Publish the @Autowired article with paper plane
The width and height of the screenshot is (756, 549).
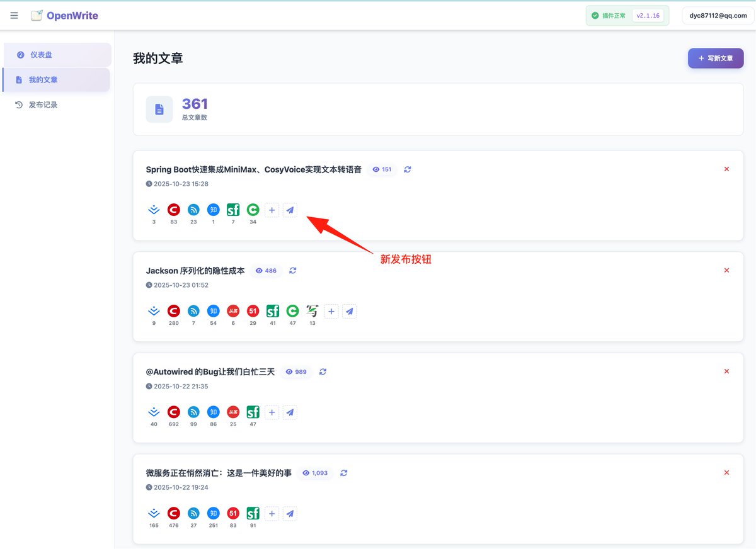pyautogui.click(x=290, y=412)
